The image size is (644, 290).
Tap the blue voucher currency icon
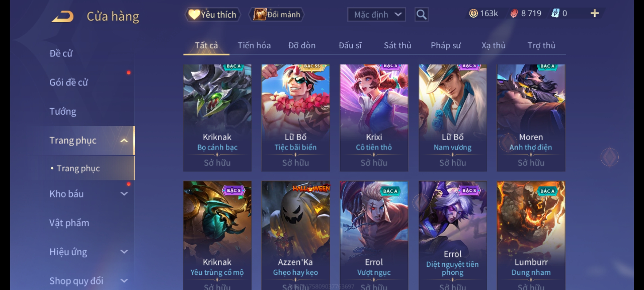[555, 13]
